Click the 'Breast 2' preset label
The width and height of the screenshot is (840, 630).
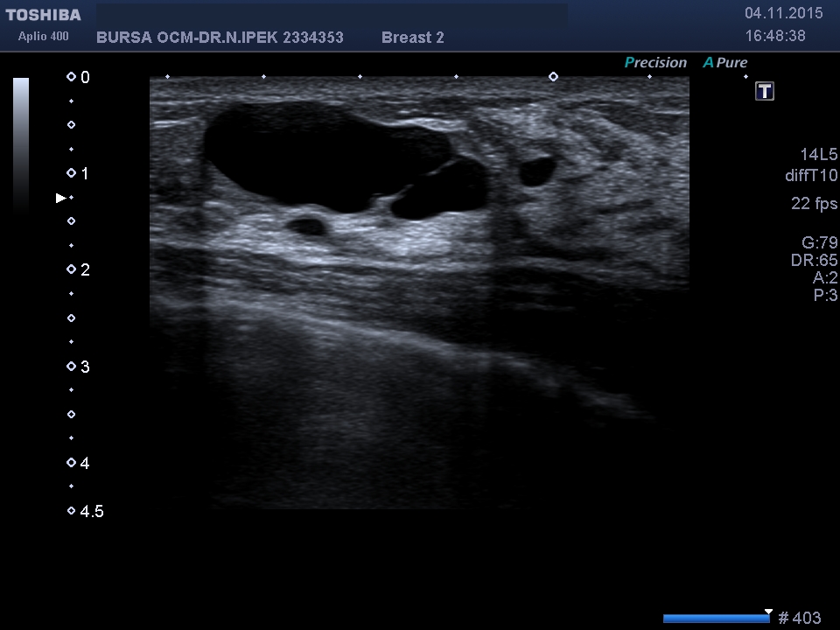tap(412, 38)
